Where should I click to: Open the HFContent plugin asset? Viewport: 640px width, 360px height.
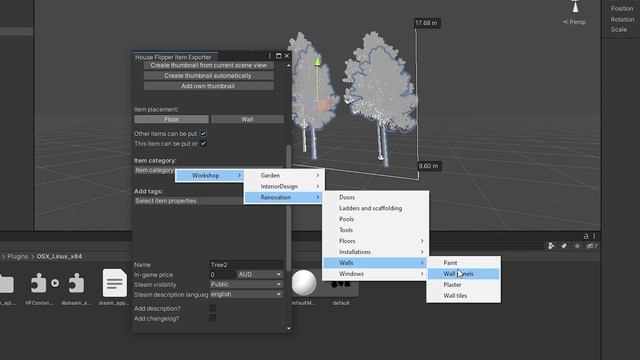(38, 283)
